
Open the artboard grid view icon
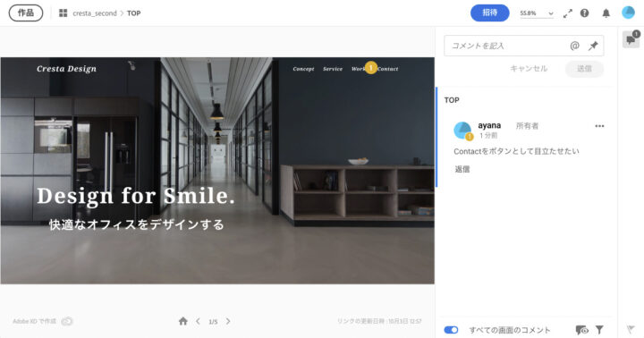point(63,13)
